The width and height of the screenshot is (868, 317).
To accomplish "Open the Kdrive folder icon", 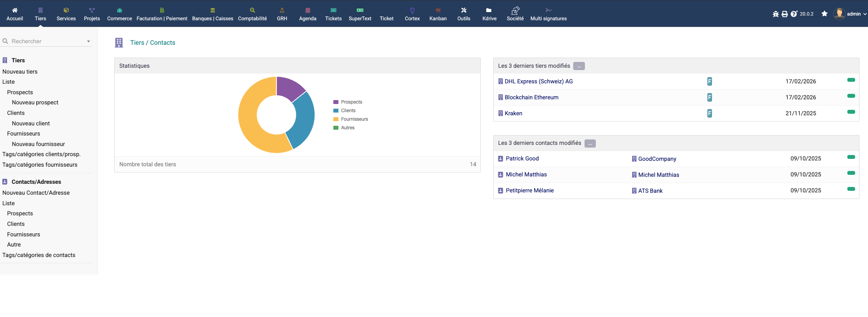I will (489, 11).
